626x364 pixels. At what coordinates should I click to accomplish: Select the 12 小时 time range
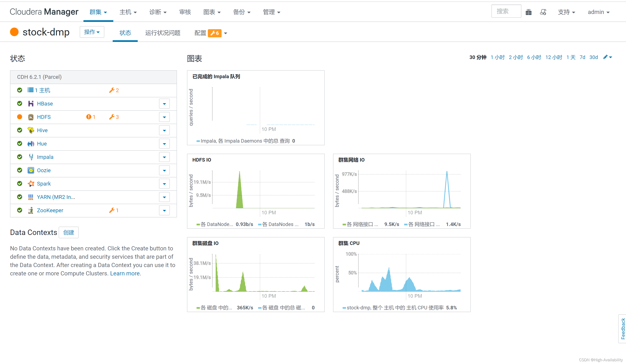[x=553, y=57]
